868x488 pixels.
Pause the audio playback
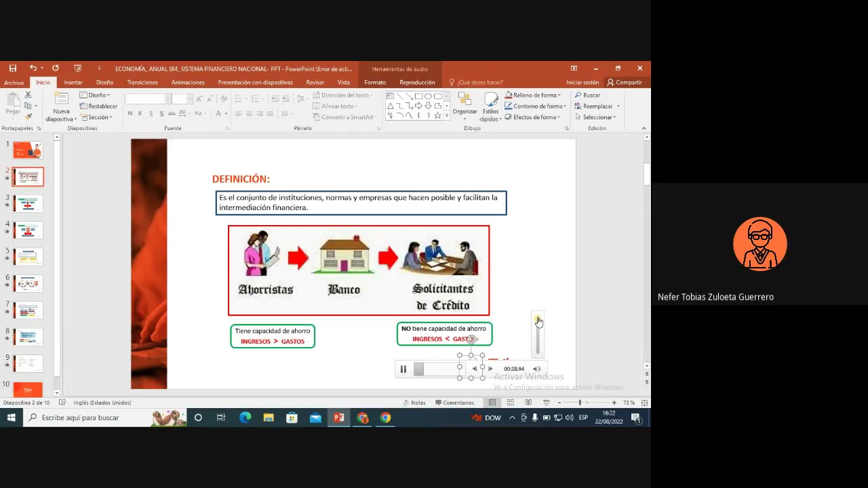[403, 369]
